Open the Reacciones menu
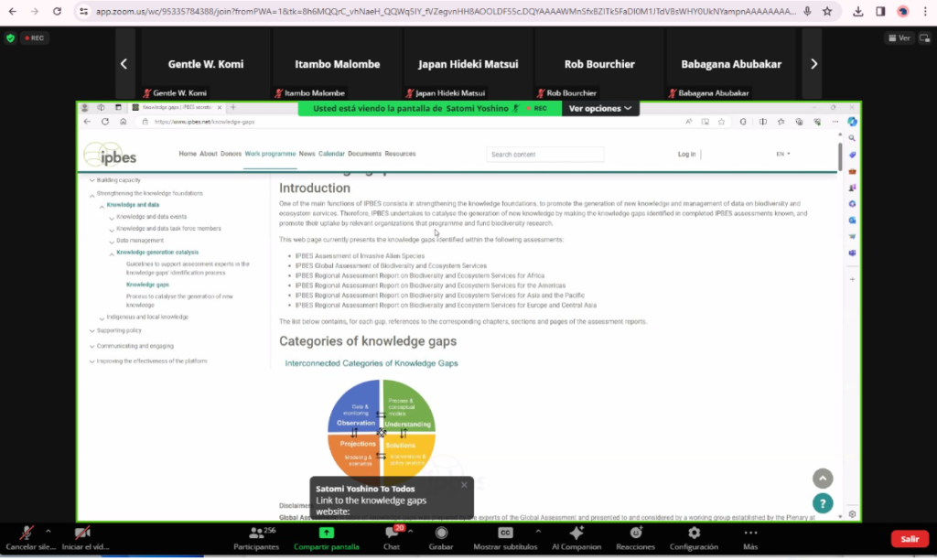The width and height of the screenshot is (937, 560). 635,533
